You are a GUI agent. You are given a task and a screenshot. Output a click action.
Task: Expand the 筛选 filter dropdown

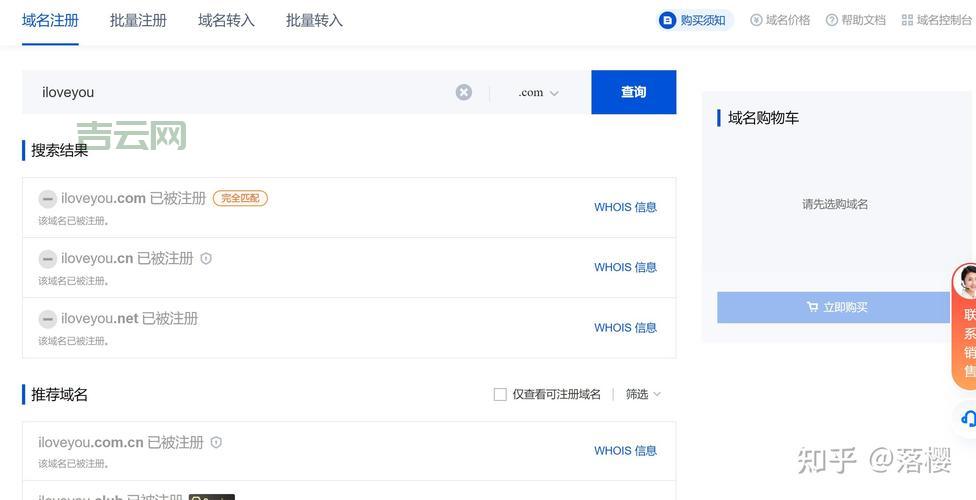(644, 394)
